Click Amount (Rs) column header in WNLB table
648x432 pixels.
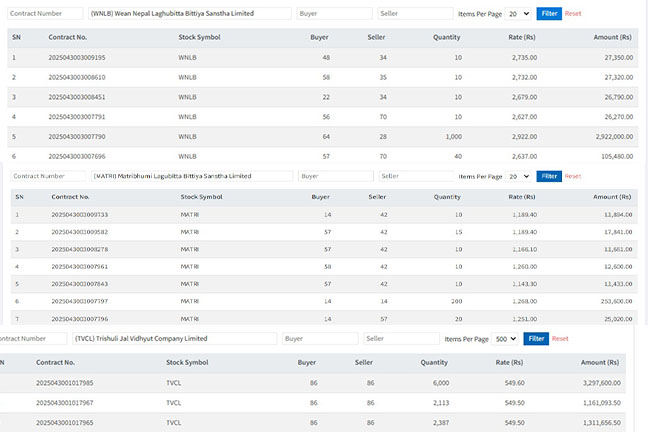click(611, 37)
